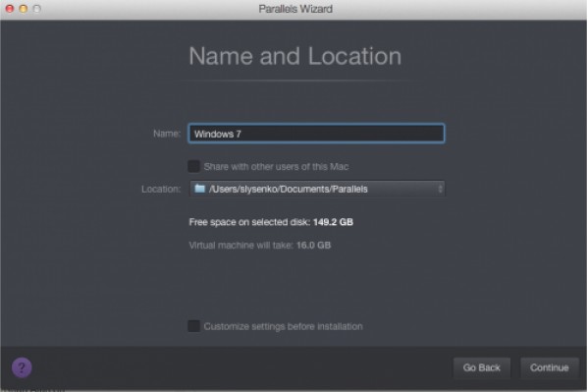588x392 pixels.
Task: Click the 'Location:' field label
Action: pos(161,189)
